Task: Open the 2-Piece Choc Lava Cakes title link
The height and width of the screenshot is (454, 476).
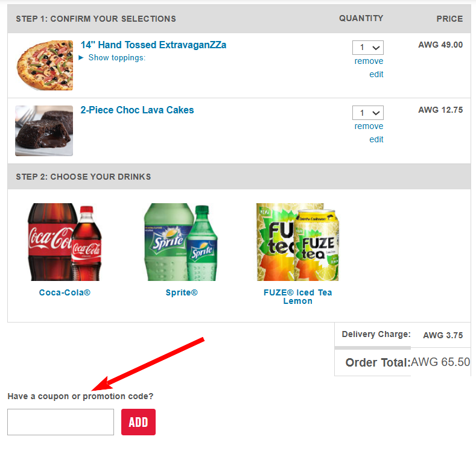Action: pyautogui.click(x=137, y=110)
